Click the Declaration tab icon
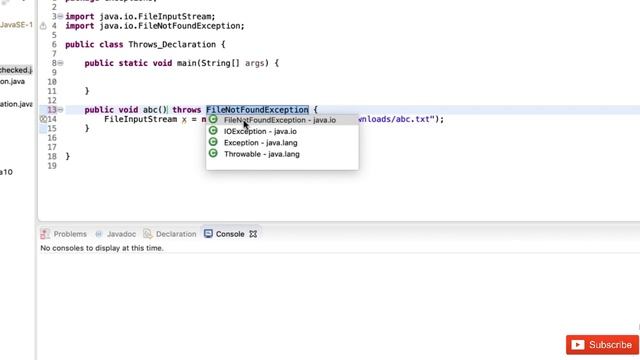 pos(148,234)
